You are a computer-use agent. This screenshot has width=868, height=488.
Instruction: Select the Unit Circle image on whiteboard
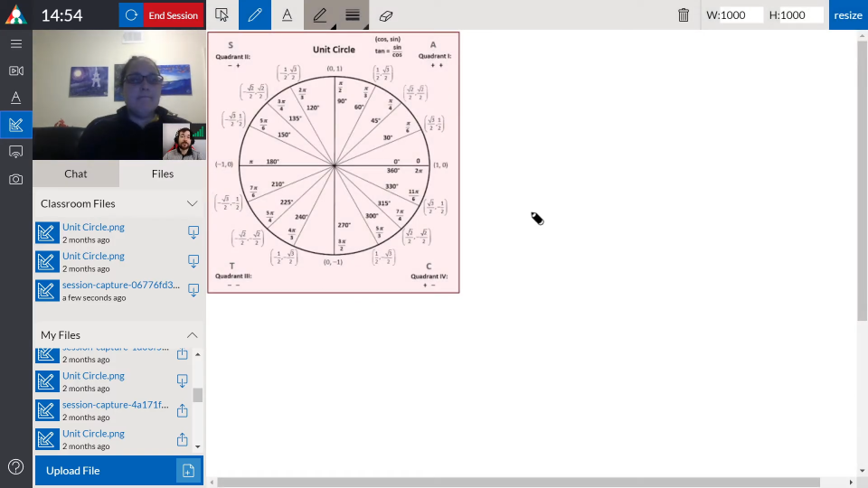tap(334, 163)
